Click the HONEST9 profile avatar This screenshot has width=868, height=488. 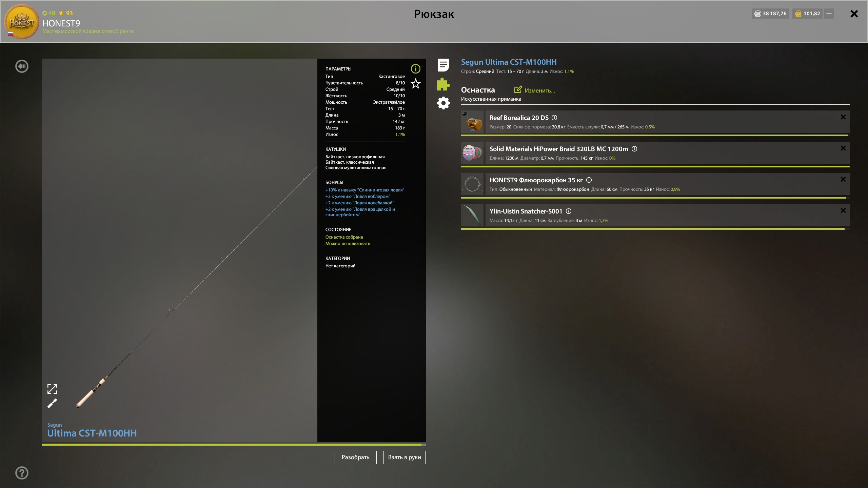[x=21, y=22]
